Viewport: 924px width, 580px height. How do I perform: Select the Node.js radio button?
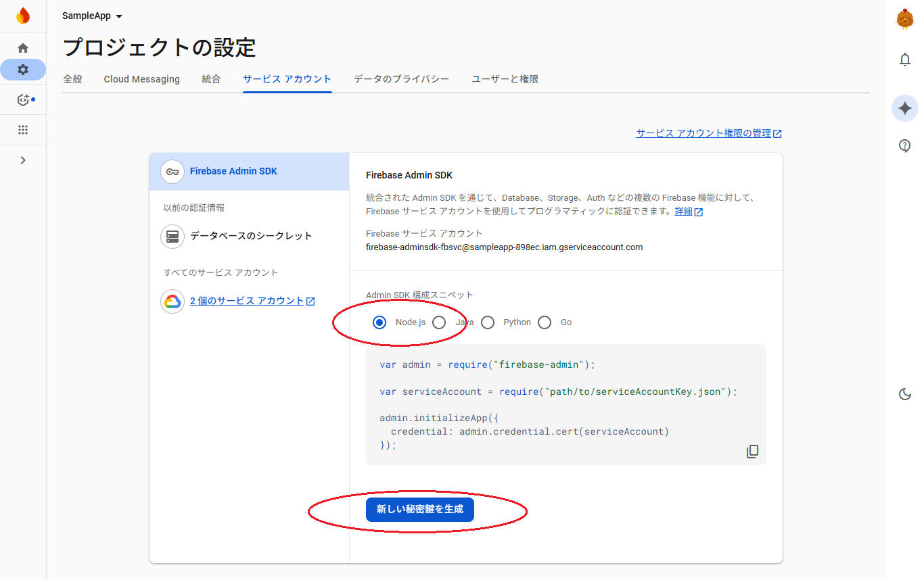379,322
